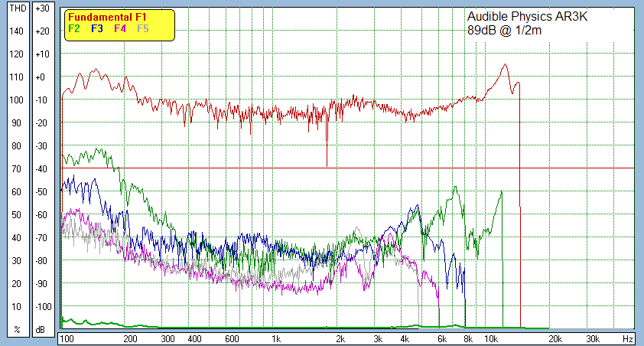Viewport: 644px width, 346px height.
Task: Click the 30k frequency axis label
Action: (x=592, y=339)
